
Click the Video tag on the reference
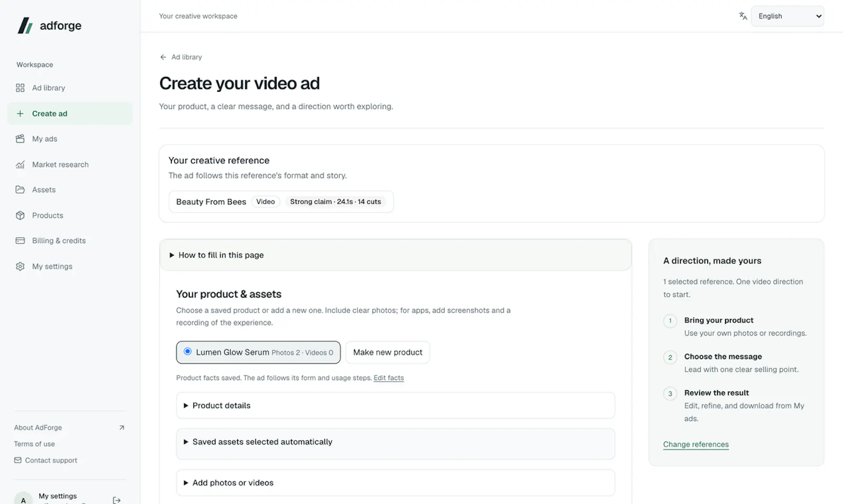[x=266, y=202]
